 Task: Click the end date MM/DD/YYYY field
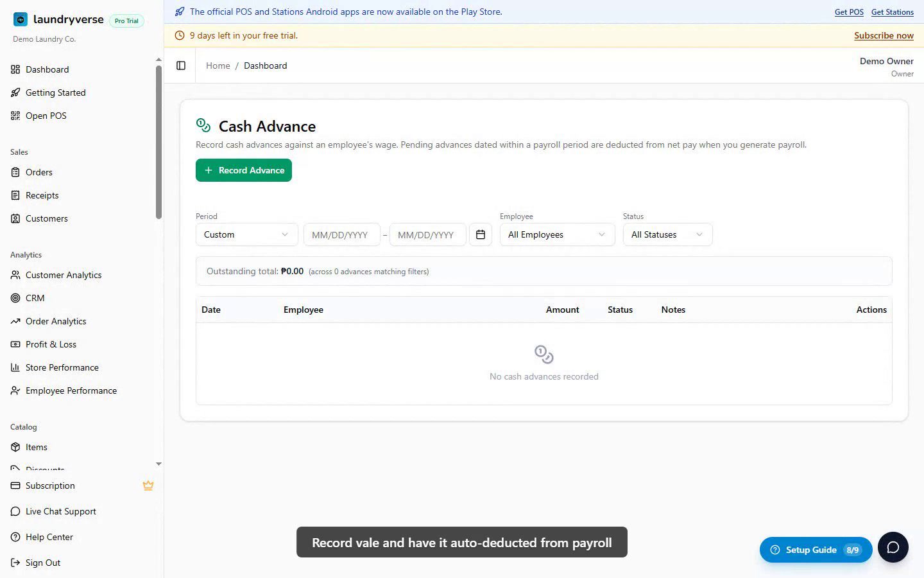tap(427, 234)
